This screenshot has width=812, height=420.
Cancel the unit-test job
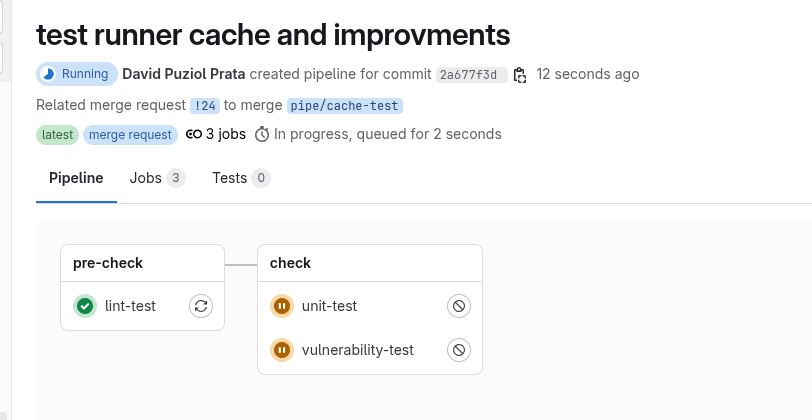[459, 306]
